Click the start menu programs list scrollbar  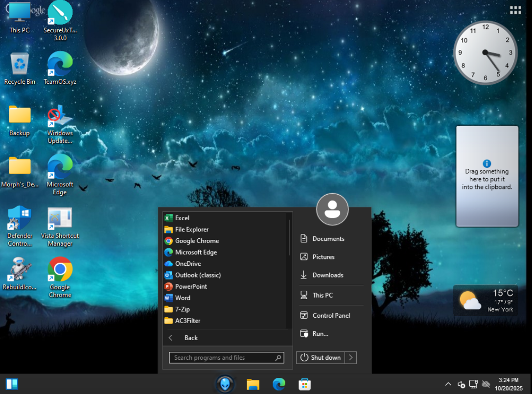tap(289, 237)
